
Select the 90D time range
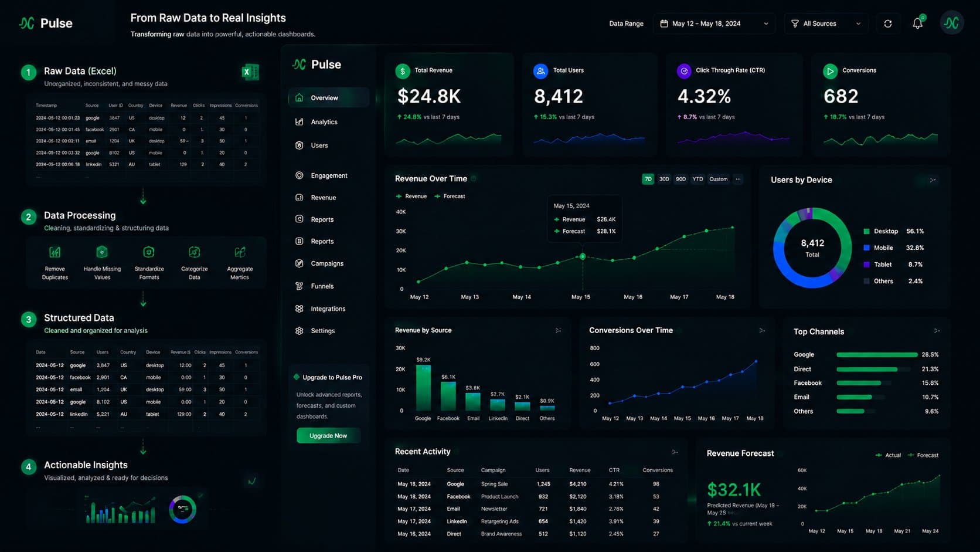680,179
